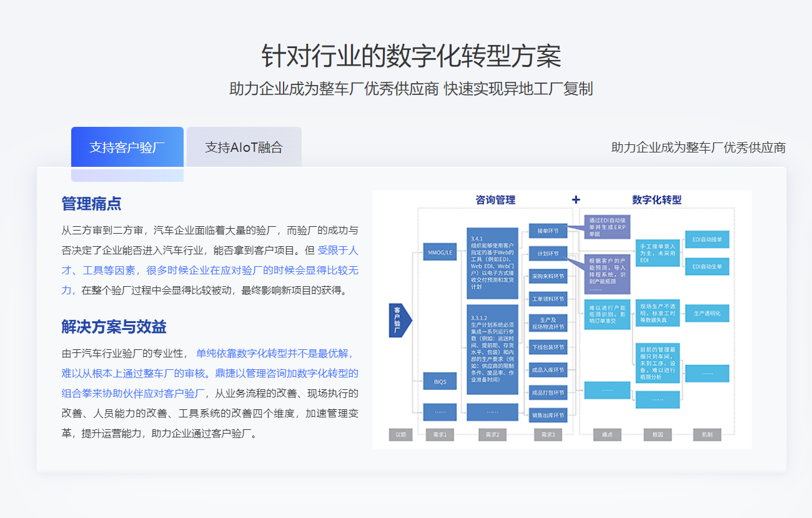Open the 支持AIoT融合 tab

[x=244, y=147]
